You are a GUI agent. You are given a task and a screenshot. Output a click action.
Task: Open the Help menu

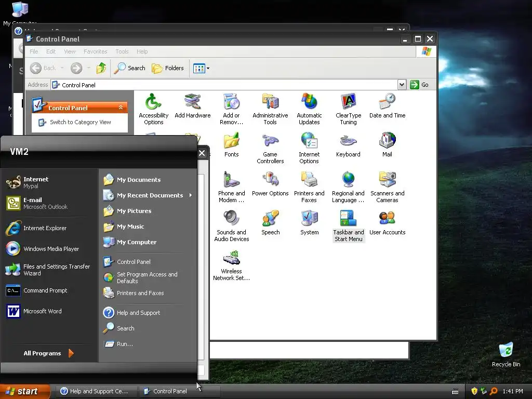click(x=142, y=51)
